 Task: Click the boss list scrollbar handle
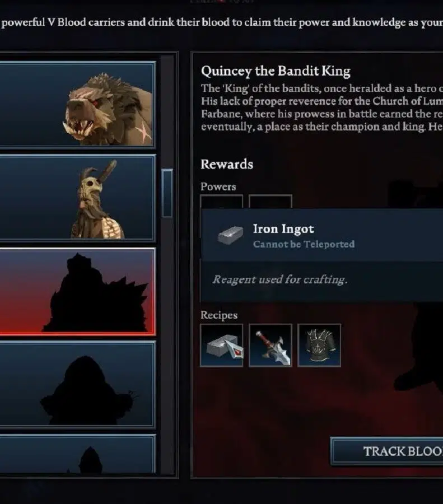tap(167, 193)
